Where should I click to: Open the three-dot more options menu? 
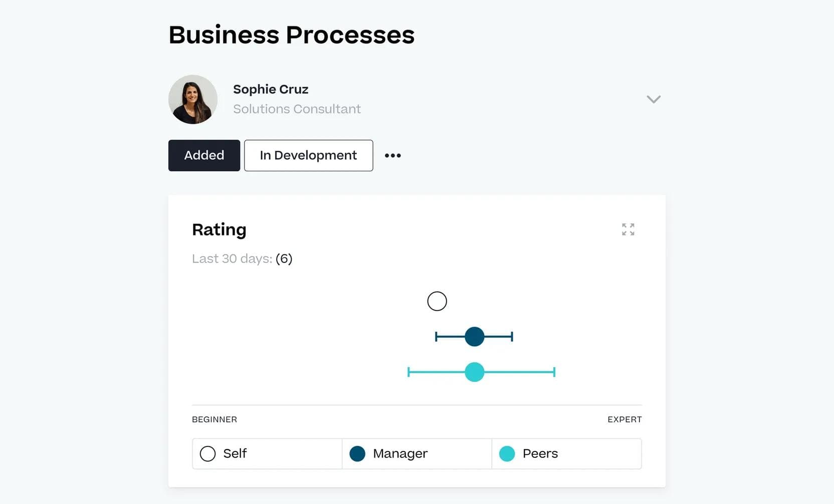click(x=392, y=155)
